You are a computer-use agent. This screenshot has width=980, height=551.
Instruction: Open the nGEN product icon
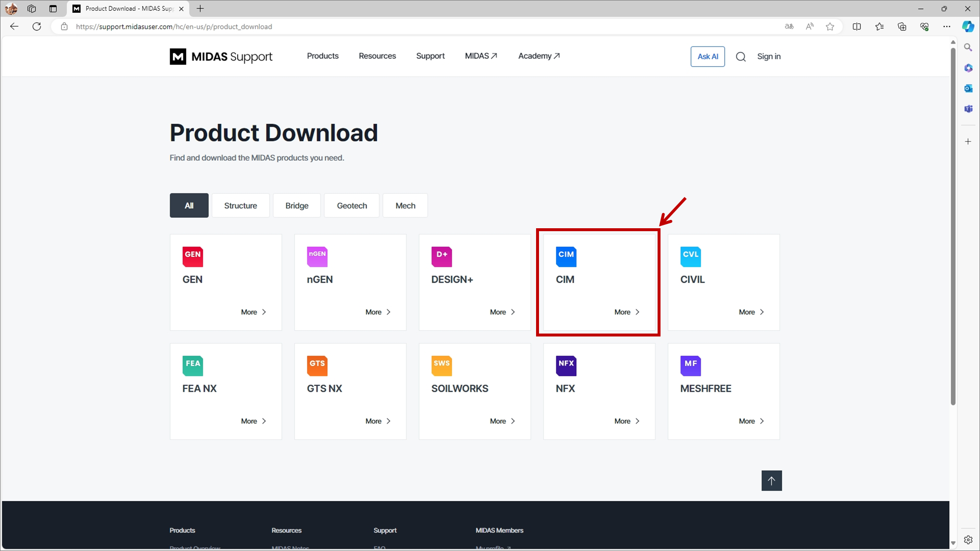[317, 257]
